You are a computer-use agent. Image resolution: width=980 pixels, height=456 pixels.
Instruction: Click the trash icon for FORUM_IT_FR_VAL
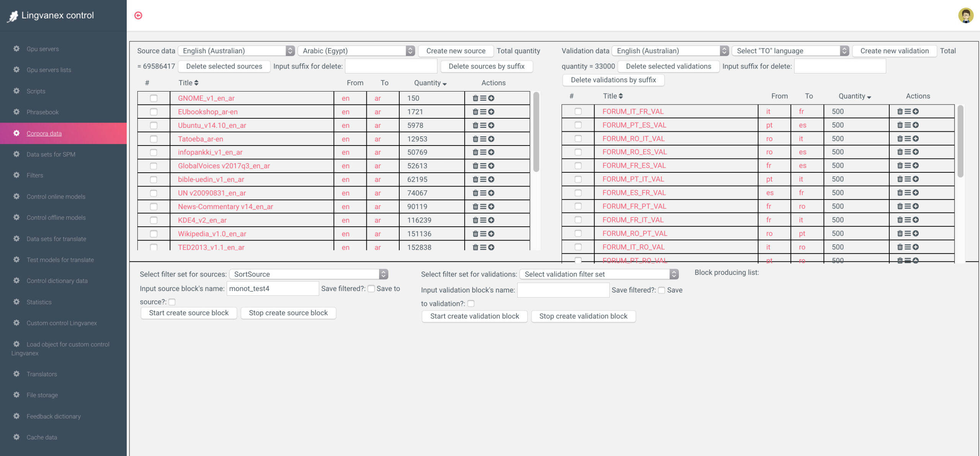(900, 111)
